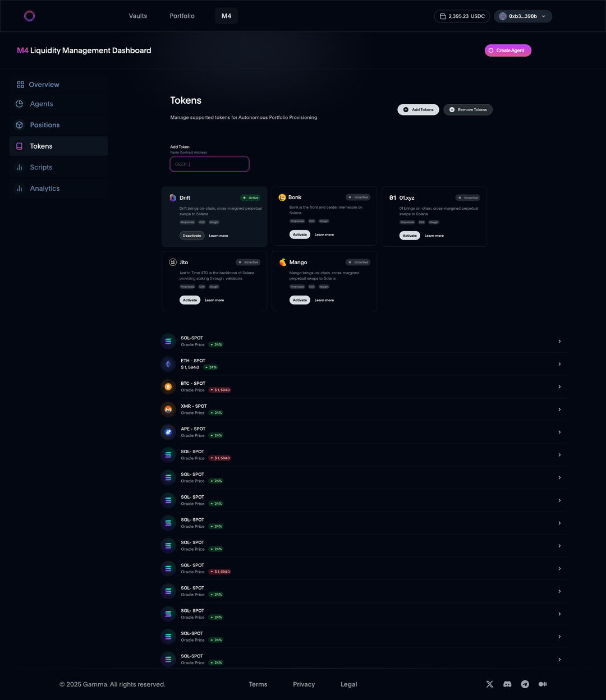The height and width of the screenshot is (700, 606).
Task: Click the BTC - SPOT Bitcoin icon
Action: (168, 386)
